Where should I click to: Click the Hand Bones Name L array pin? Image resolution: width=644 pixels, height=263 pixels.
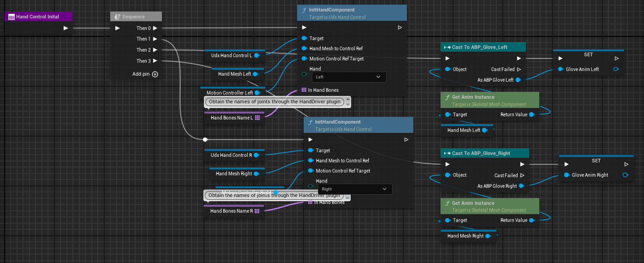(x=257, y=118)
